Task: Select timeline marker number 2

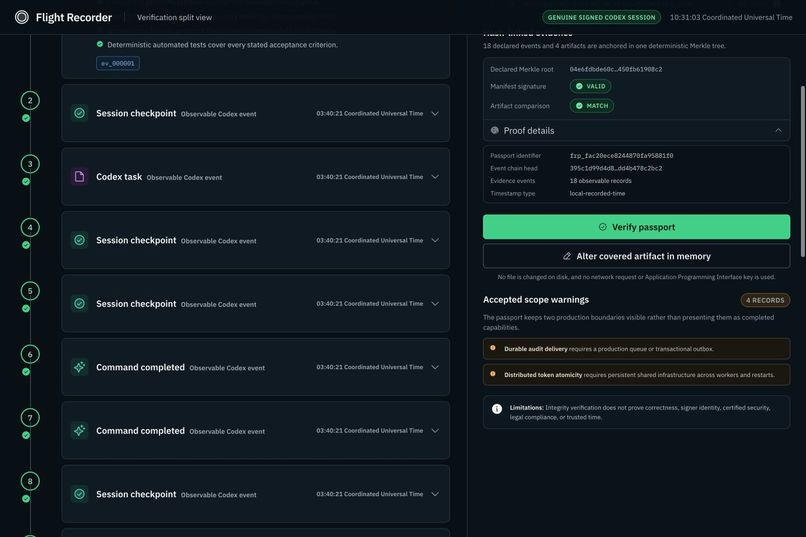Action: (x=30, y=100)
